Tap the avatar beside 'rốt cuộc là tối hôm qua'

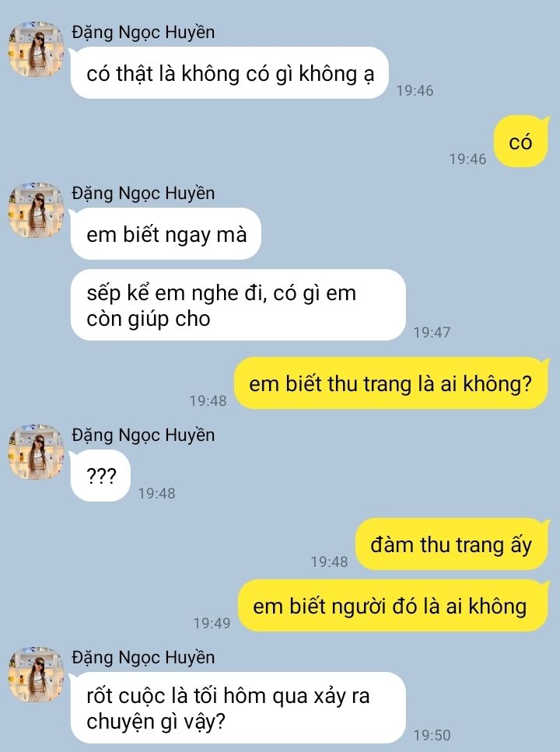pyautogui.click(x=37, y=674)
